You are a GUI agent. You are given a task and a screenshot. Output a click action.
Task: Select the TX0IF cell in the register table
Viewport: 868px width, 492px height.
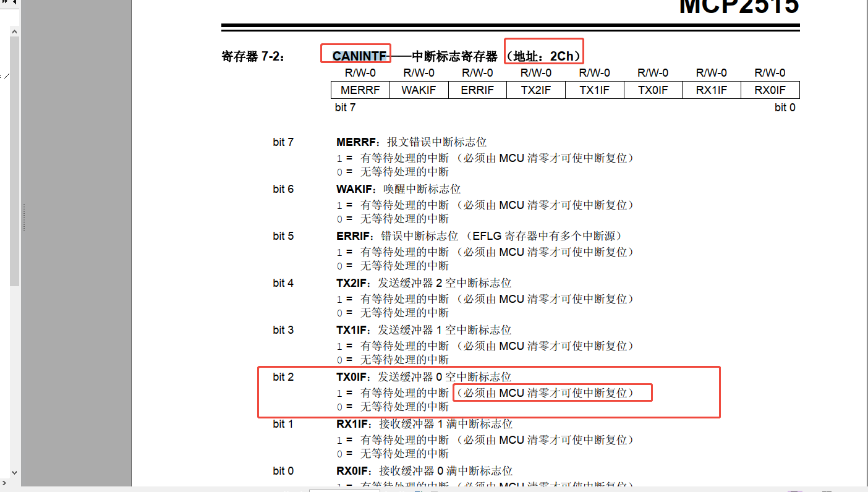click(653, 90)
